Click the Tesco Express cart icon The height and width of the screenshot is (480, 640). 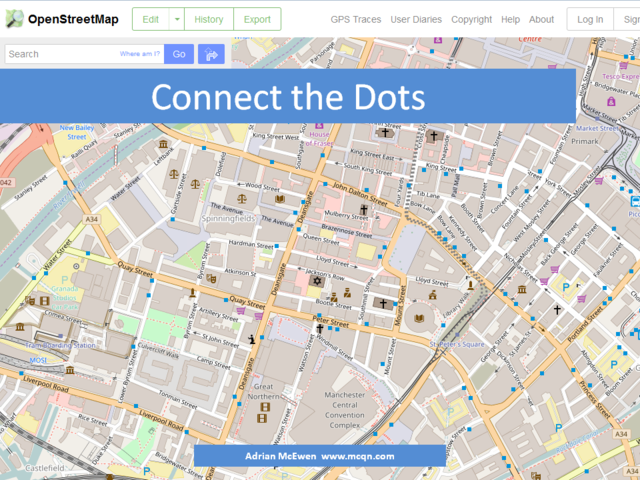click(x=623, y=65)
